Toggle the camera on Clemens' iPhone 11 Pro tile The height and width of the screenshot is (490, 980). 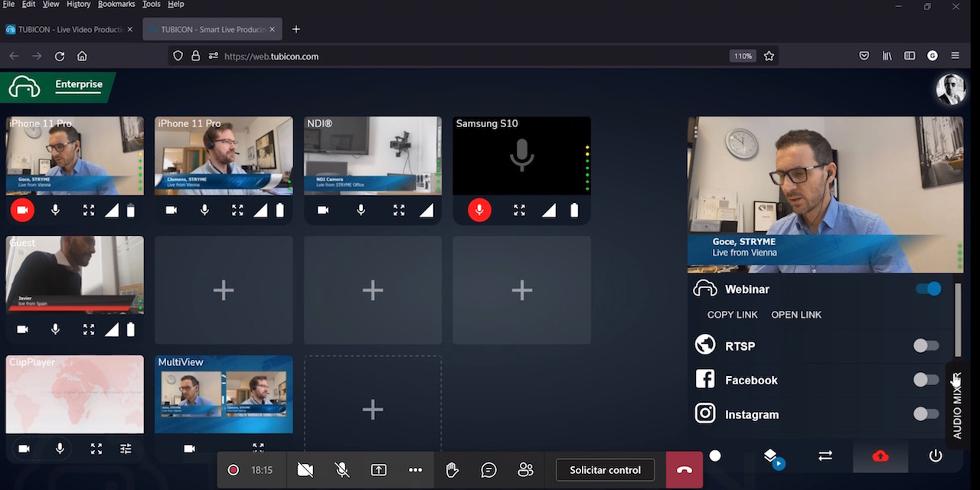coord(171,210)
